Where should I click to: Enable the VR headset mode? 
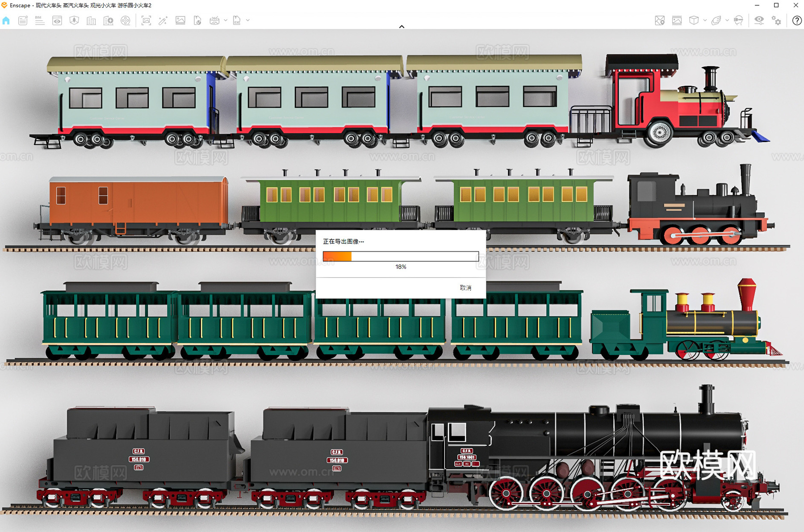coord(738,21)
